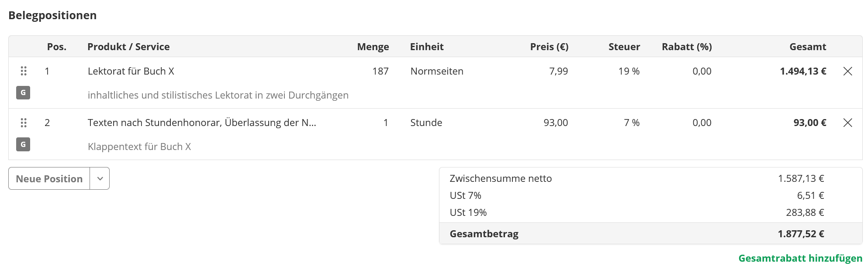
Task: Click G badge on Lektorat row
Action: click(x=23, y=92)
